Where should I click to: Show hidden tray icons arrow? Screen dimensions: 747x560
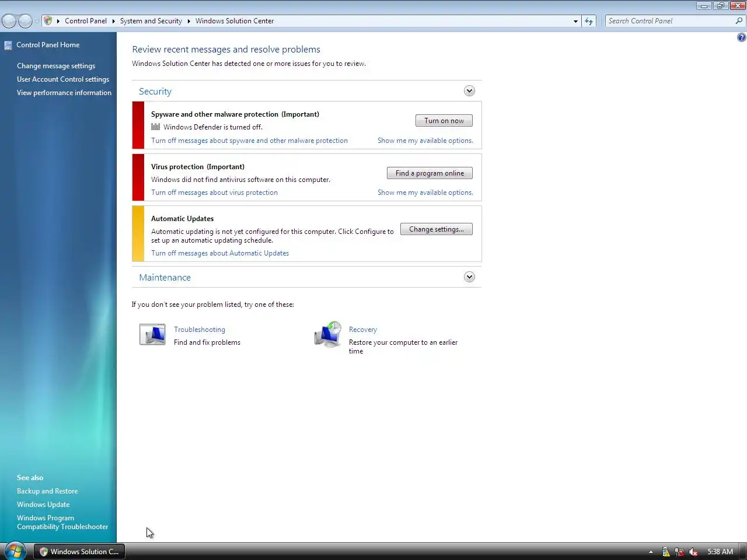651,552
